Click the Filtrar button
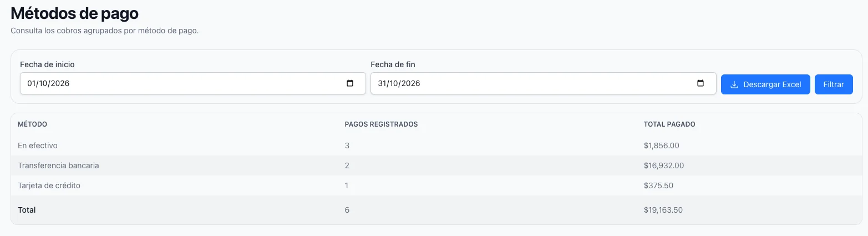This screenshot has width=868, height=236. coord(834,84)
